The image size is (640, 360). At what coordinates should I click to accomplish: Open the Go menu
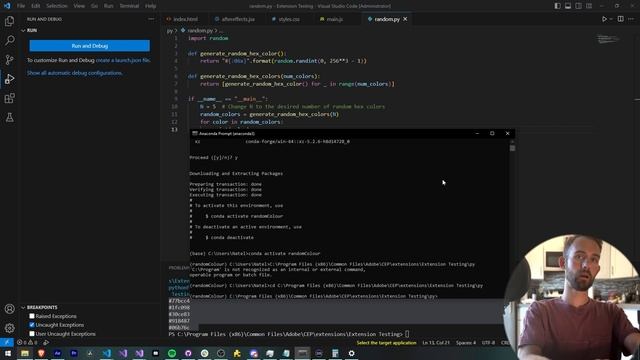point(94,6)
